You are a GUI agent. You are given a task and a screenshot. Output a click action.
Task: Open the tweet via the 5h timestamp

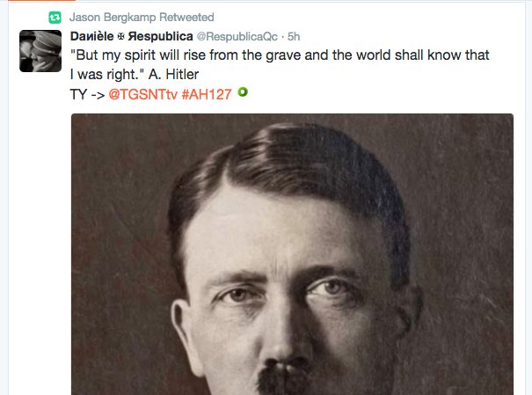tap(294, 37)
